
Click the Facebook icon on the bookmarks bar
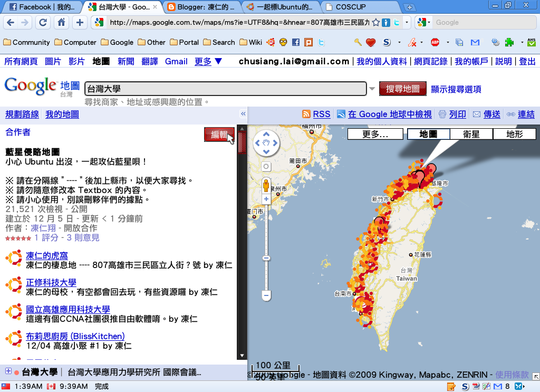pyautogui.click(x=295, y=42)
